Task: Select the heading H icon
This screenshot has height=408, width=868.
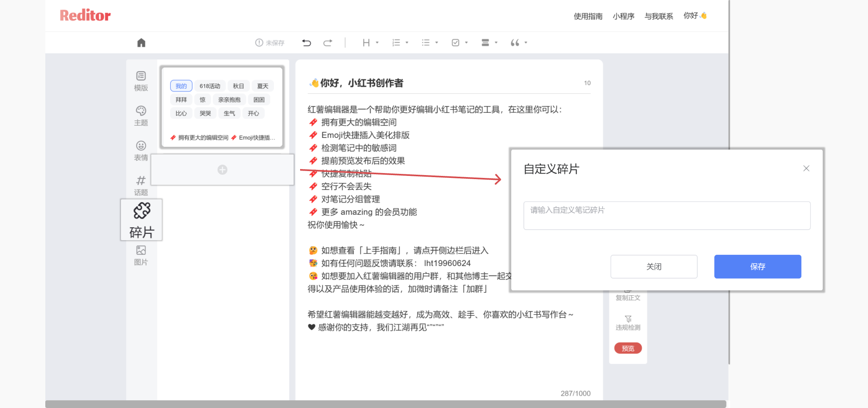Action: pyautogui.click(x=366, y=42)
